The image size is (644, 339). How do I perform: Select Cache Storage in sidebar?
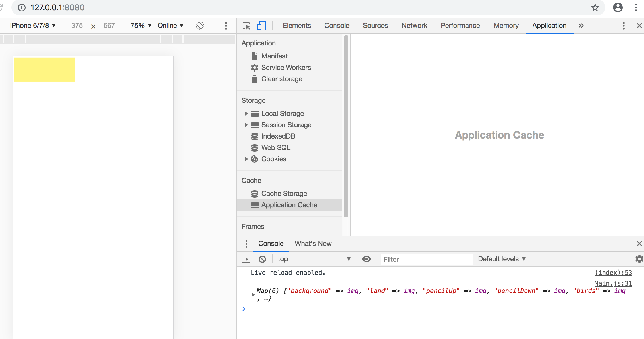pyautogui.click(x=284, y=194)
